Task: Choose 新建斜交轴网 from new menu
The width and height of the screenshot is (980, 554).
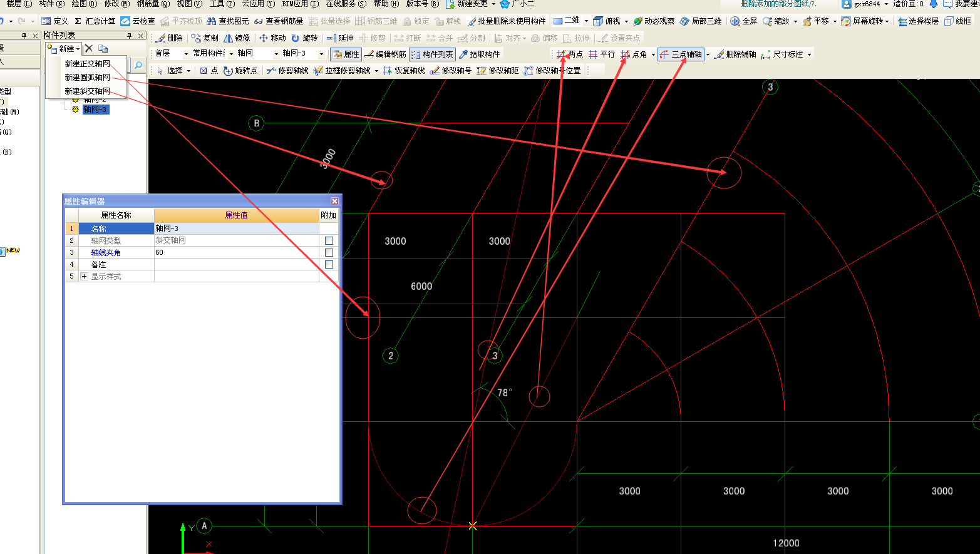Action: [87, 91]
